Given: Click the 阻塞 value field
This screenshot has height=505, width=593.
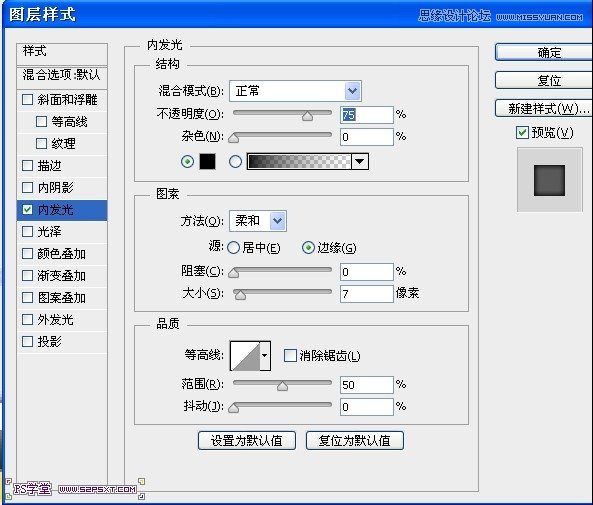Looking at the screenshot, I should [366, 272].
